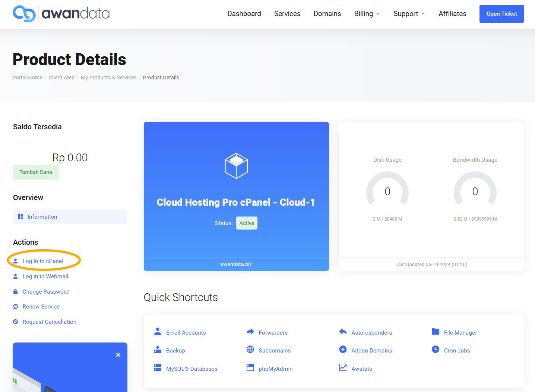
Task: Open the Awstats shortcut link
Action: pyautogui.click(x=362, y=369)
